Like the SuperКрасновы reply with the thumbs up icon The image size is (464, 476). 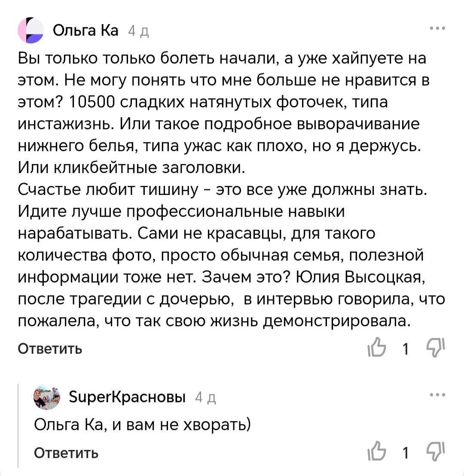pyautogui.click(x=377, y=452)
